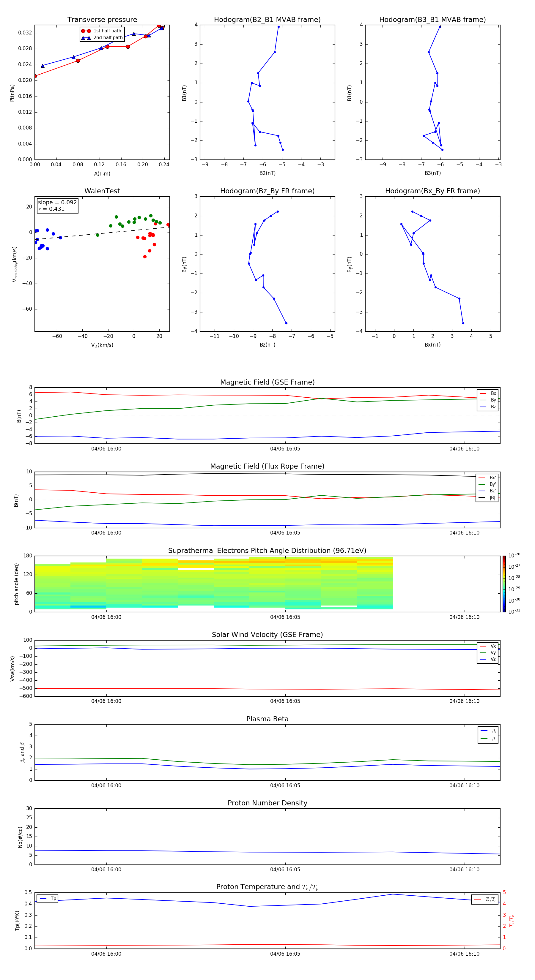This screenshot has width=535, height=980.
Task: Click the 'A(T·m)' x-axis label
Action: tap(102, 174)
